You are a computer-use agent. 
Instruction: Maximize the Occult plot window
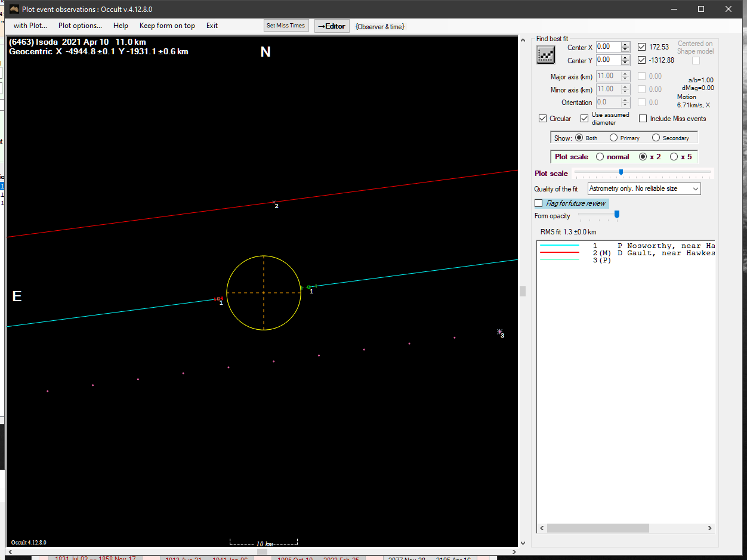[x=702, y=9]
